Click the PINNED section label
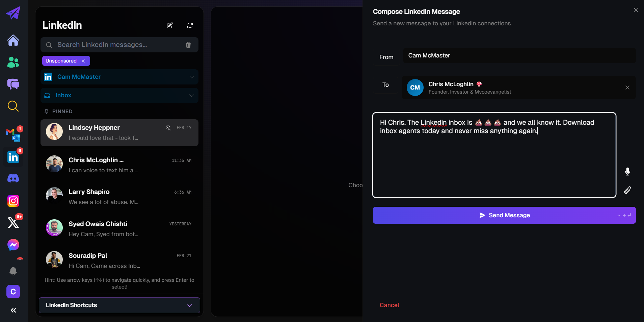 62,112
